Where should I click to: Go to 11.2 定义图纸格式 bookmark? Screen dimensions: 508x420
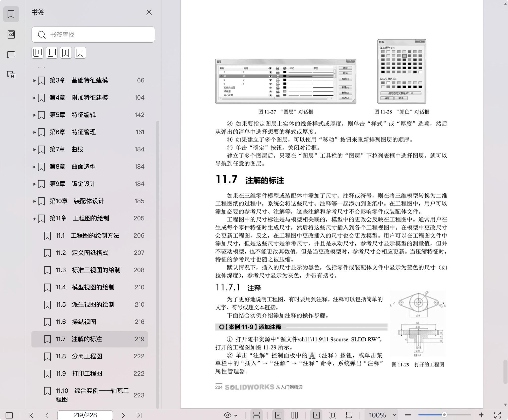(90, 253)
